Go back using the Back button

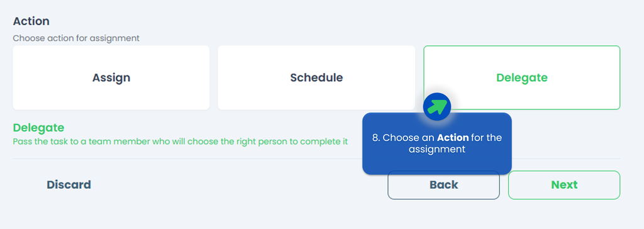[443, 185]
